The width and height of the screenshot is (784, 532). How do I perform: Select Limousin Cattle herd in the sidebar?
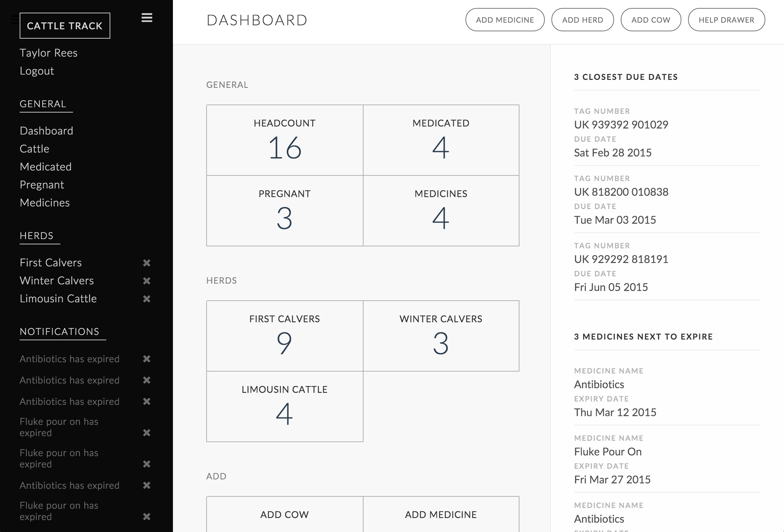pos(58,299)
